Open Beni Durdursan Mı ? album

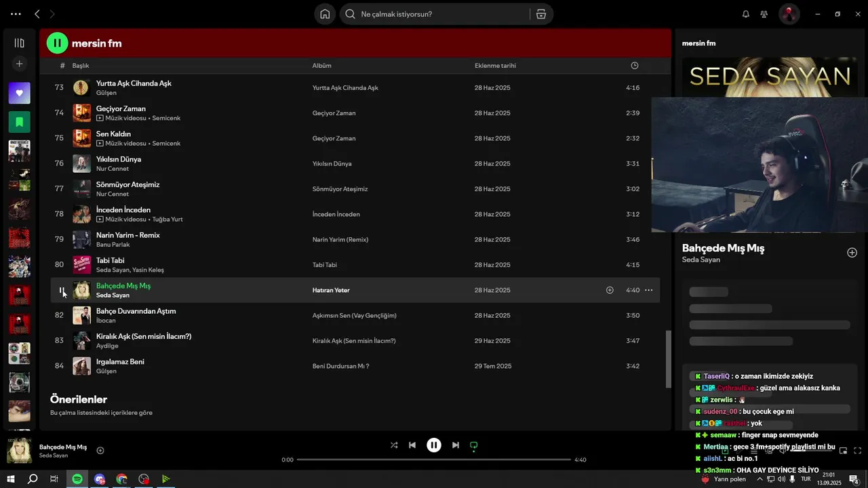[340, 366]
